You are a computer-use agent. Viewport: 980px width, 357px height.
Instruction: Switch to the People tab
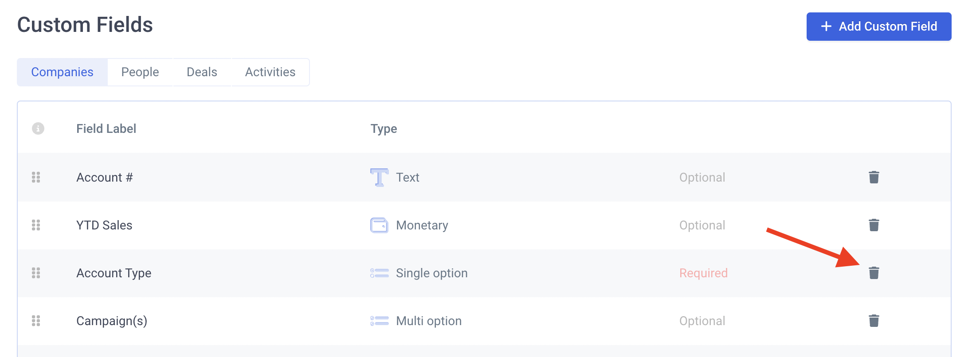pyautogui.click(x=140, y=72)
